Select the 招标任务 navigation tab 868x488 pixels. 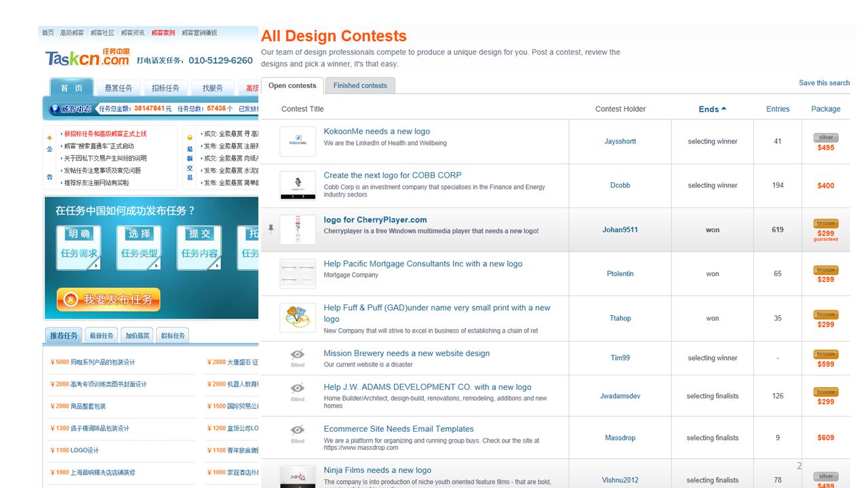tap(165, 88)
